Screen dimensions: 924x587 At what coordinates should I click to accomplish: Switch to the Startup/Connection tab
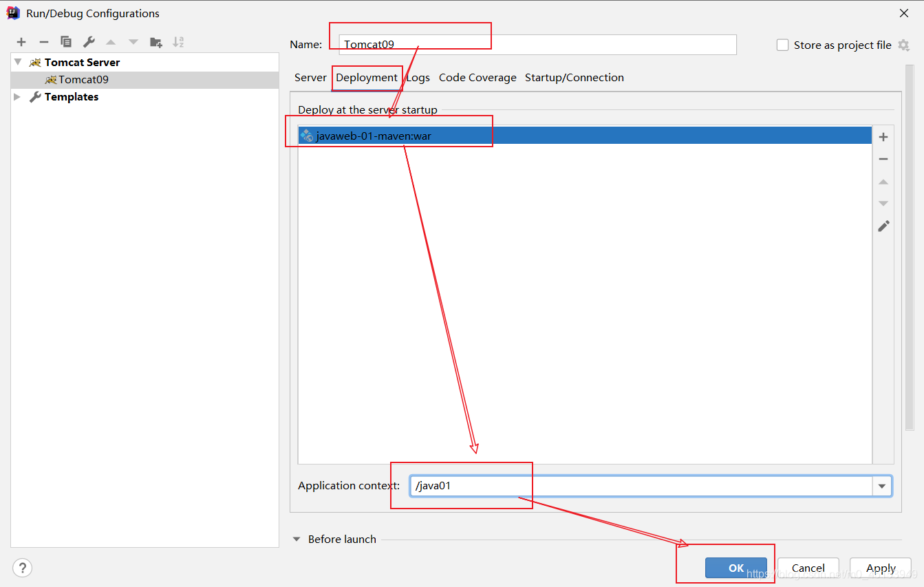click(x=574, y=78)
